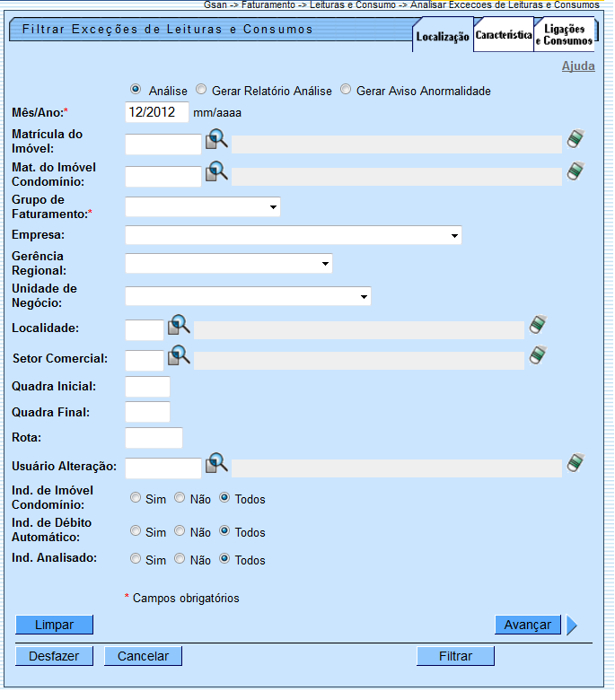Click the Avançar button
The width and height of the screenshot is (615, 700).
[527, 625]
